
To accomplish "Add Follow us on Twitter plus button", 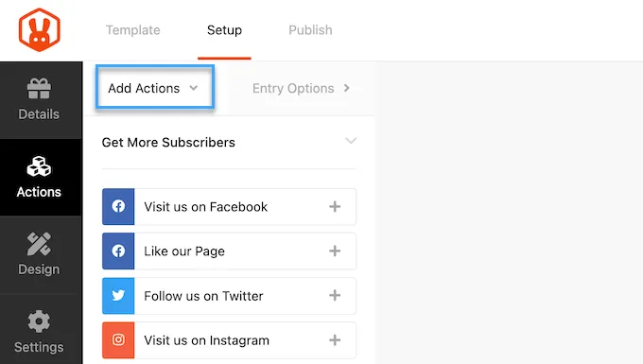I will coord(335,296).
